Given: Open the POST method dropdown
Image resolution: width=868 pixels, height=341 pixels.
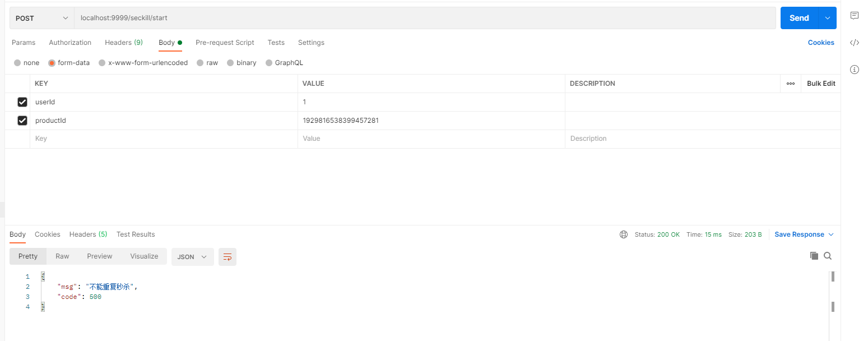Looking at the screenshot, I should (x=42, y=18).
